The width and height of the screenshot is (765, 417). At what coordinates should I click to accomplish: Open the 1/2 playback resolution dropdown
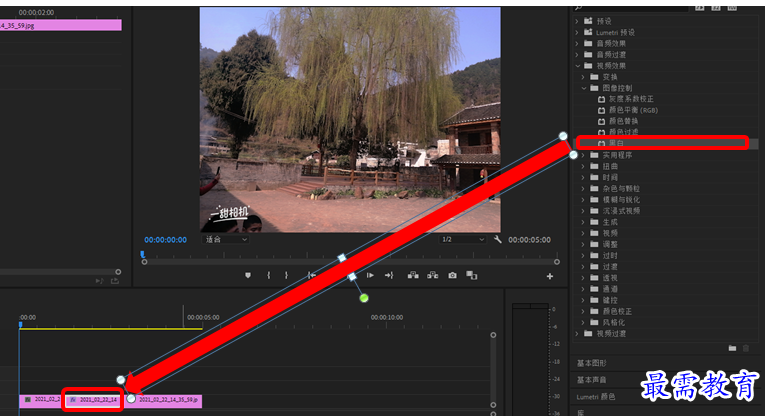pyautogui.click(x=463, y=239)
